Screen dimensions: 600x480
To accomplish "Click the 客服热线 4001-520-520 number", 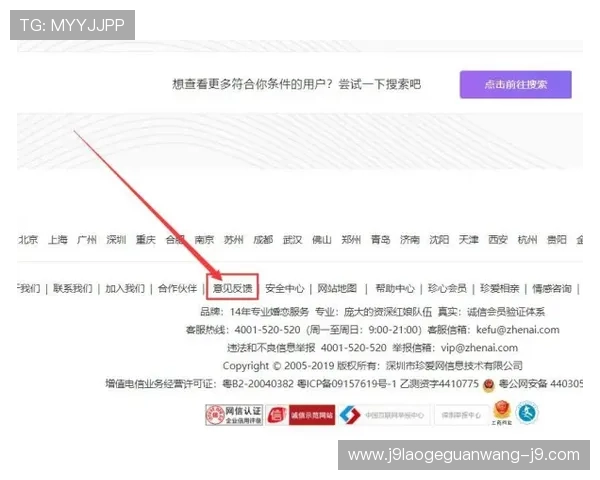I will click(267, 330).
